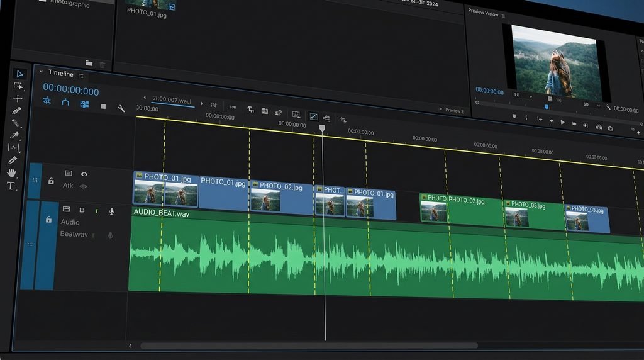Screen dimensions: 644x360
Task: Click the new folder icon in project panel
Action: pyautogui.click(x=89, y=63)
